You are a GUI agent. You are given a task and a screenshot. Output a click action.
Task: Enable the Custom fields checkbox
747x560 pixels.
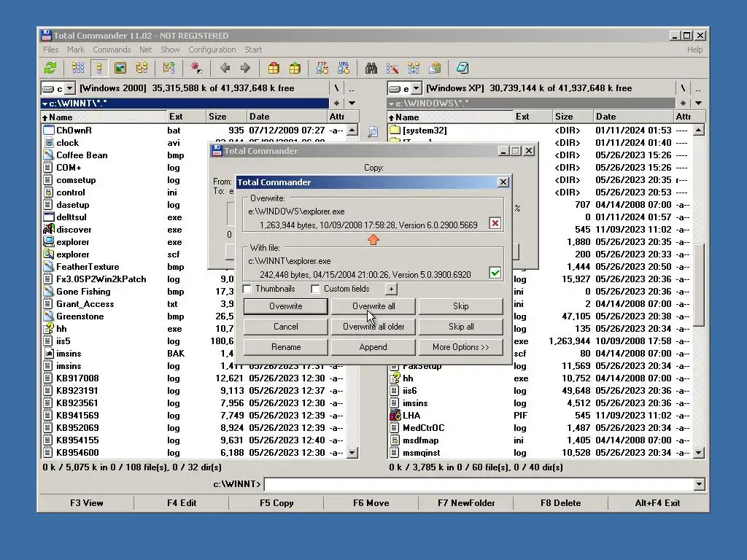point(315,289)
